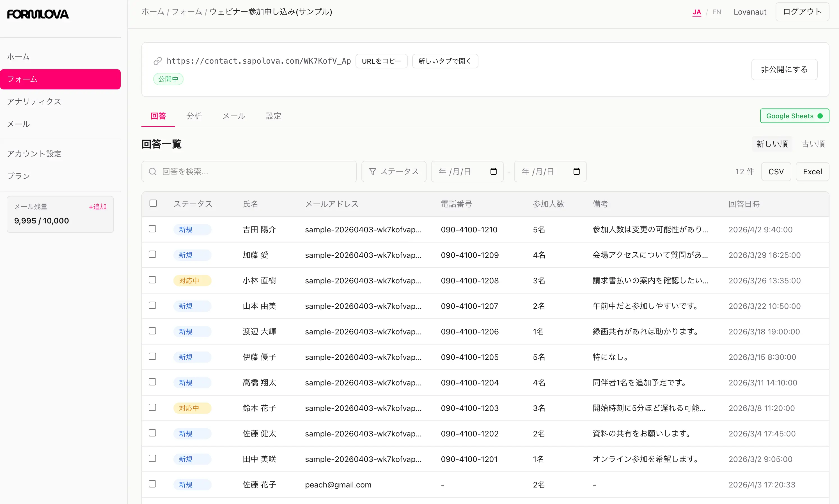Viewport: 839px width, 504px height.
Task: Click the 非公開にする button
Action: [784, 69]
